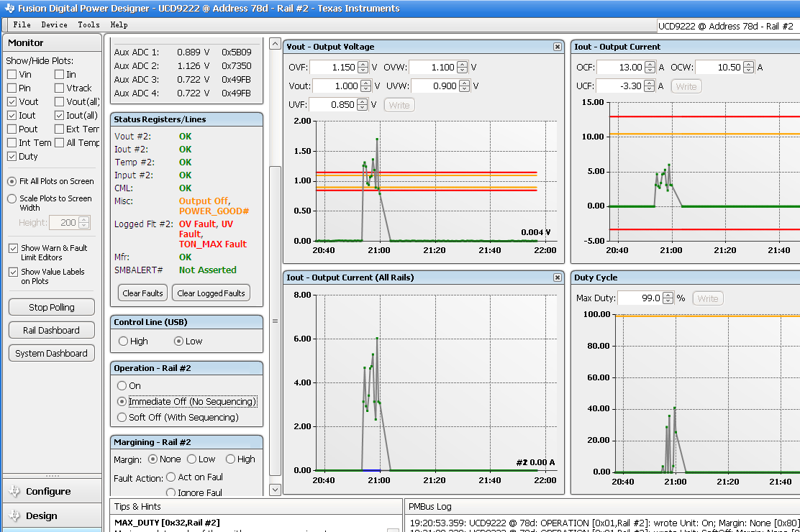Open the Tools menu
This screenshot has height=532, width=800.
88,24
